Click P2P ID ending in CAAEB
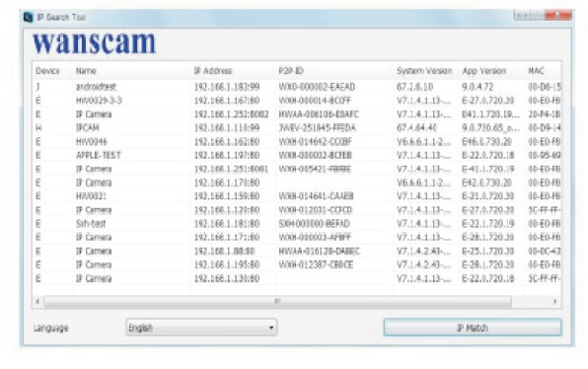Image resolution: width=588 pixels, height=369 pixels. [316, 196]
